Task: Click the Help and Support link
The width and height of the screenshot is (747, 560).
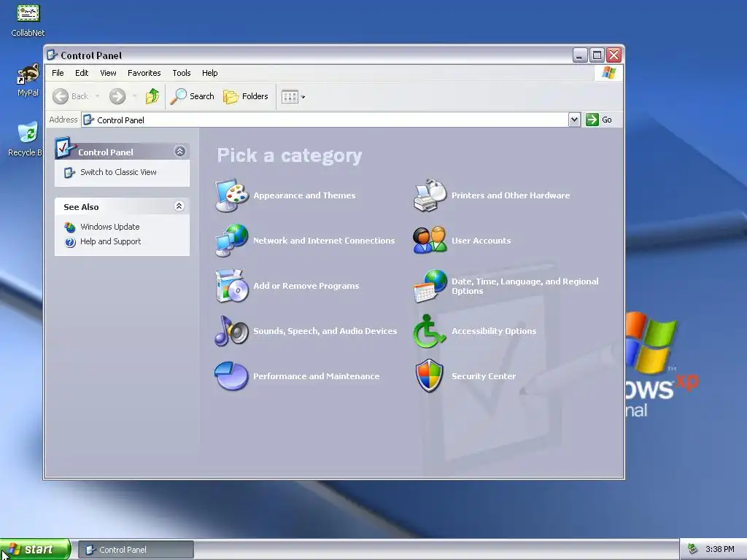Action: pos(111,242)
